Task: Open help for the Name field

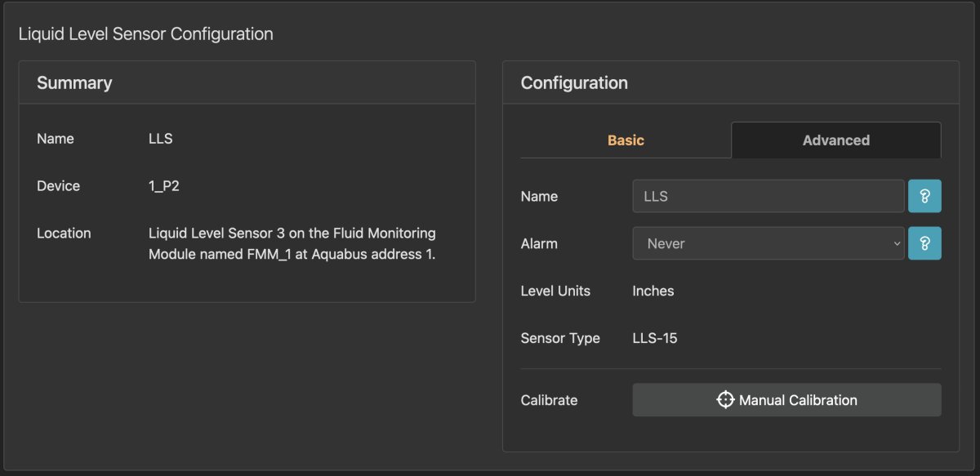Action: 924,196
